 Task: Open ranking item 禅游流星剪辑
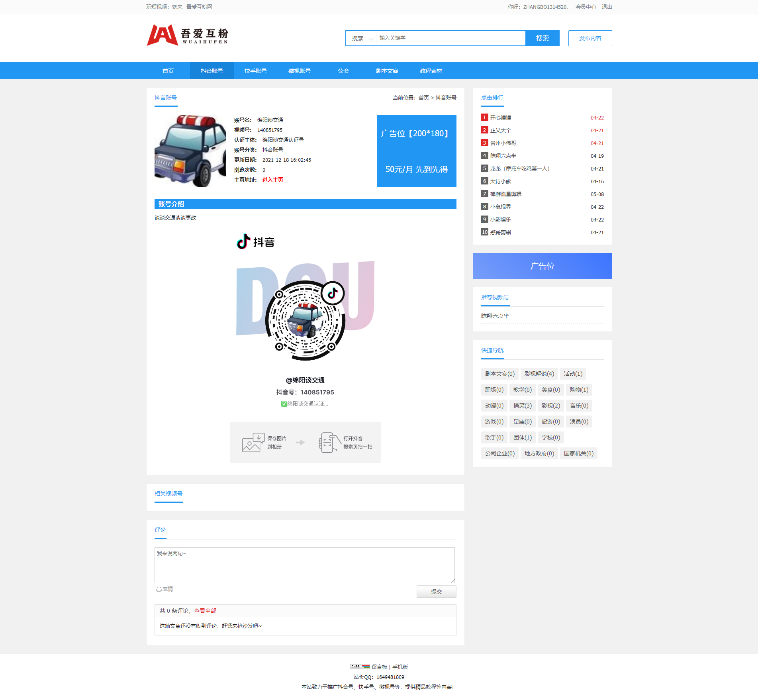coord(505,194)
